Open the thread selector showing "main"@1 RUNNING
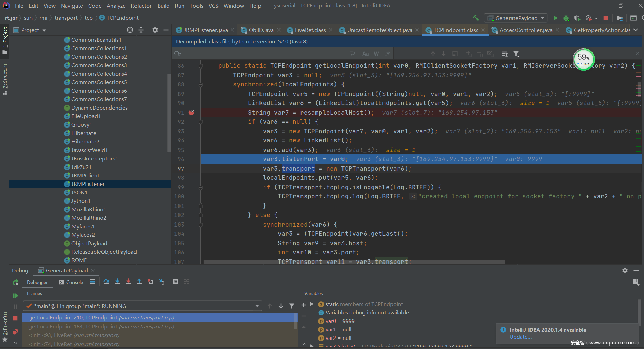The width and height of the screenshot is (644, 349). coord(142,306)
